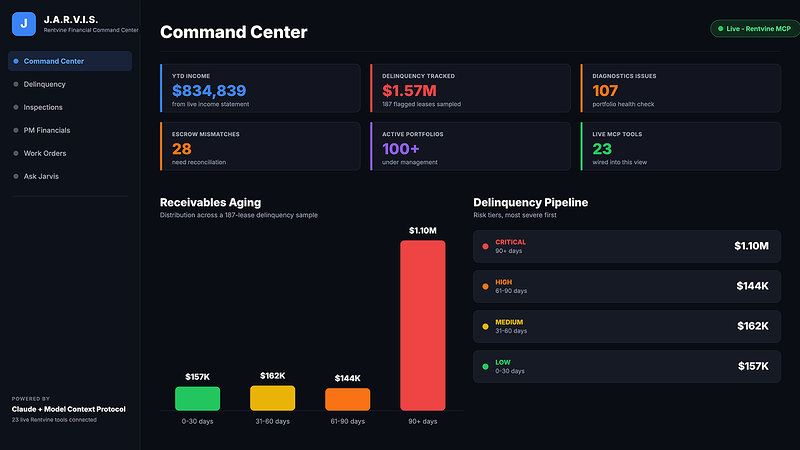Open the YTD Income card
Image resolution: width=800 pixels, height=450 pixels.
coord(260,88)
